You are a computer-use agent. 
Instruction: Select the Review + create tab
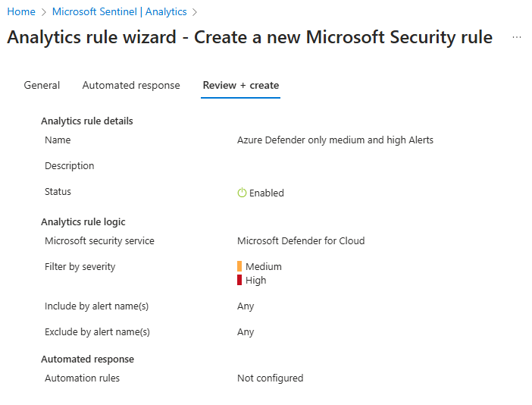(x=241, y=85)
